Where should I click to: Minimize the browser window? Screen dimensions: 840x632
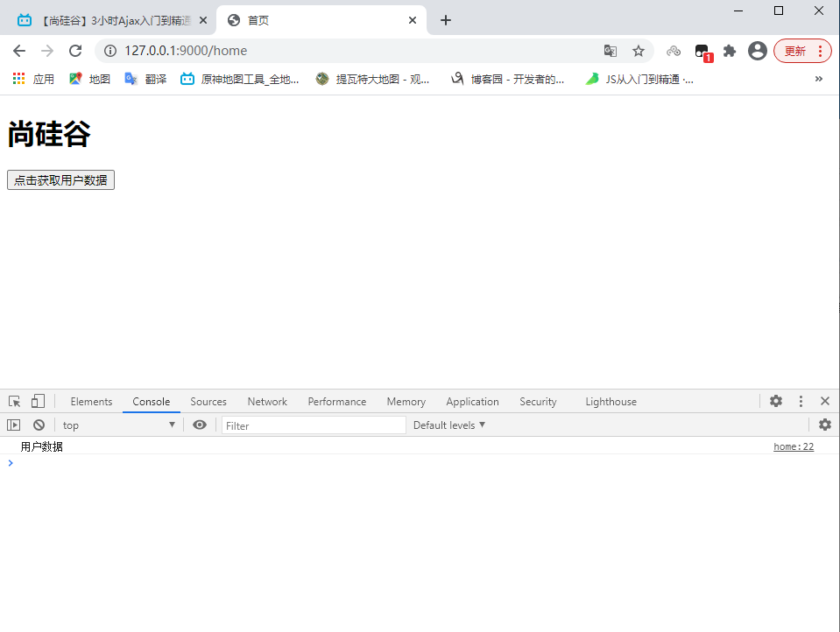pyautogui.click(x=738, y=11)
